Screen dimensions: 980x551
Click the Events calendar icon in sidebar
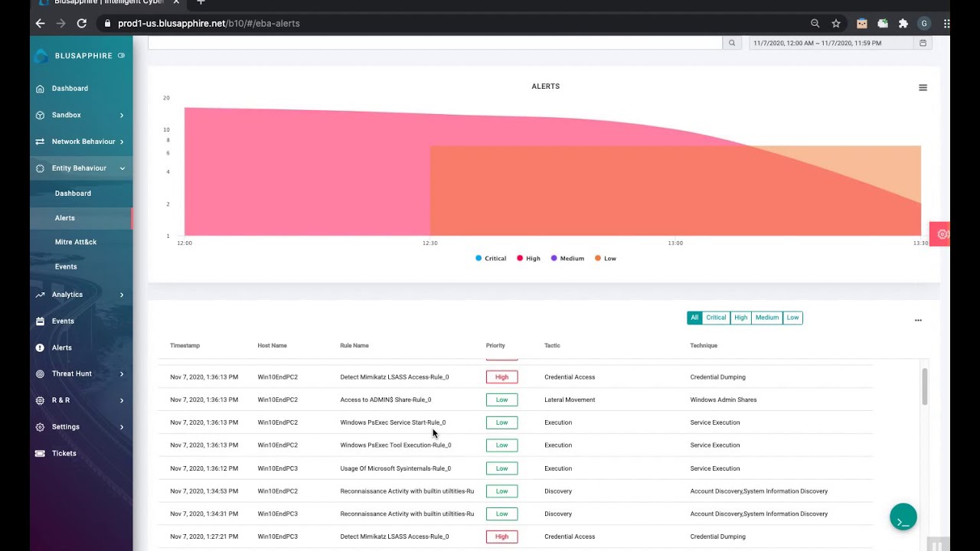pos(40,321)
